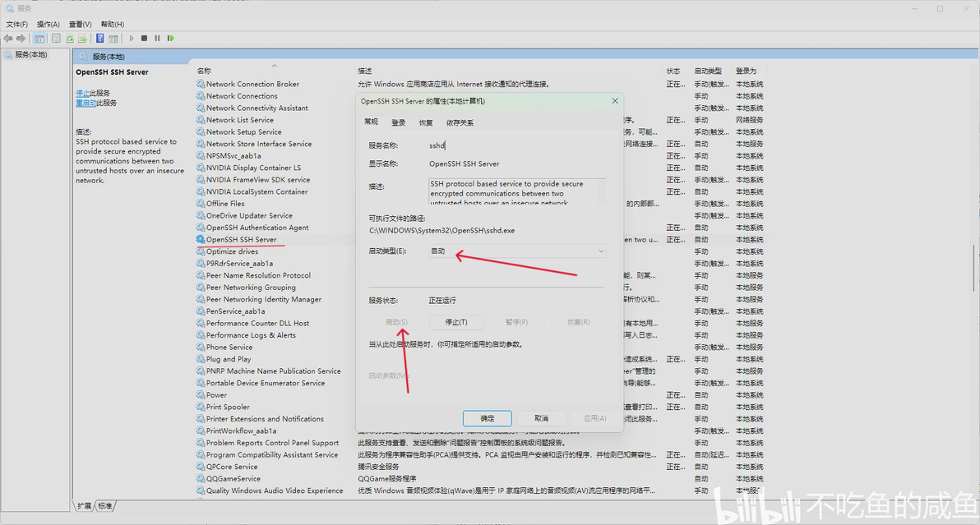Click the Start service play icon

point(132,39)
